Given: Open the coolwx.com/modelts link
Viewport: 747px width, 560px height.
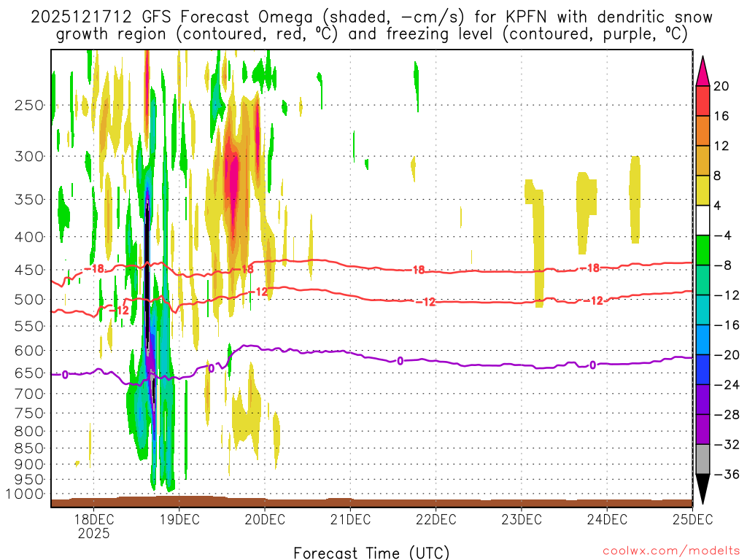Looking at the screenshot, I should point(671,551).
